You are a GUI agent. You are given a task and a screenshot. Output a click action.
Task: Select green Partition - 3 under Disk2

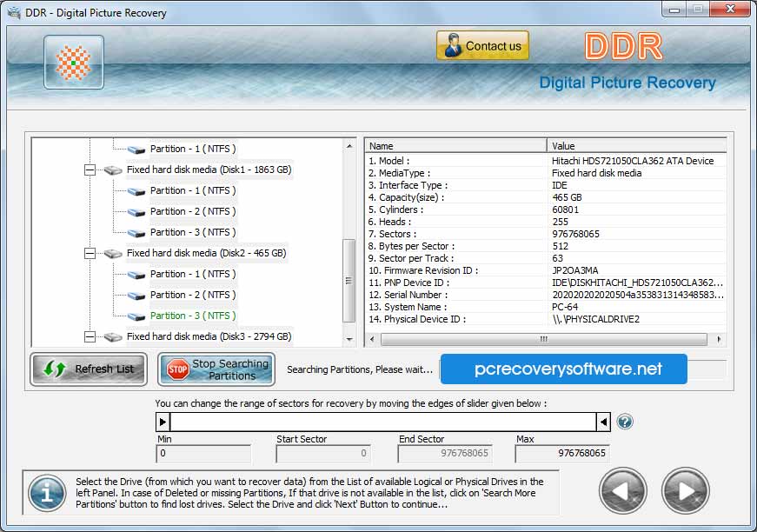point(193,316)
